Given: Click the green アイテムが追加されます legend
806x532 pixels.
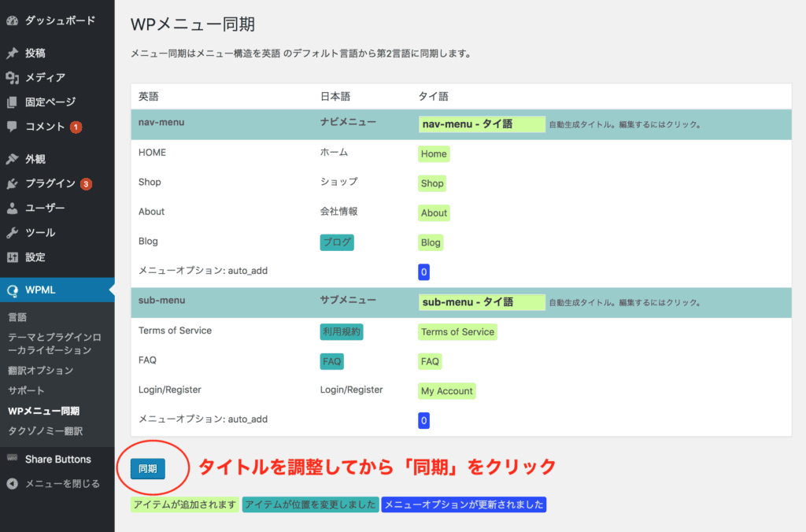Looking at the screenshot, I should (x=184, y=504).
